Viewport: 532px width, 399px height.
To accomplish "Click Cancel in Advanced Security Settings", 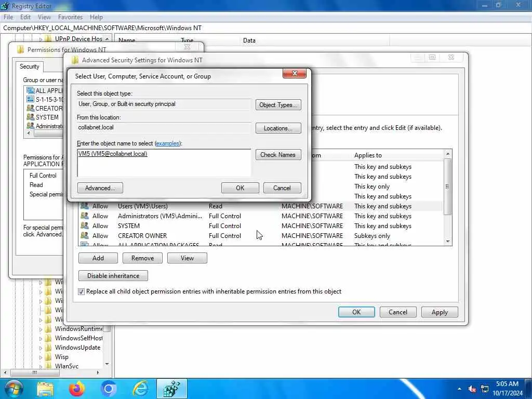I will click(398, 312).
